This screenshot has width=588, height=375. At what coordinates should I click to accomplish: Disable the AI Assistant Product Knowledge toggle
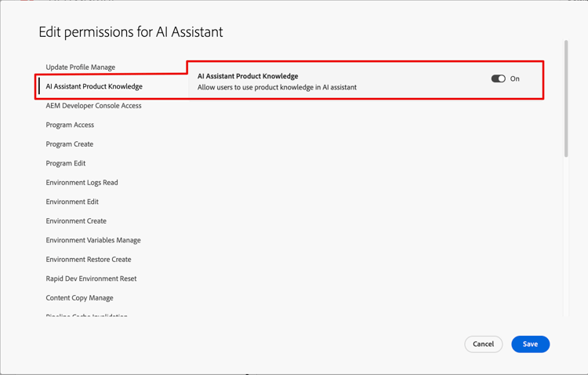coord(498,78)
